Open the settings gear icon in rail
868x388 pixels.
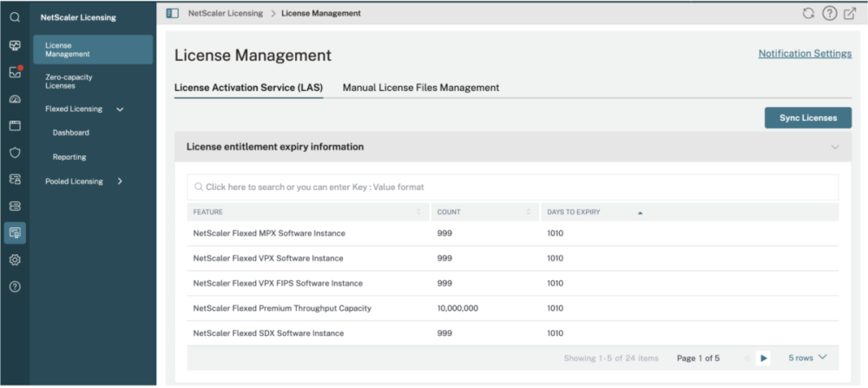15,260
